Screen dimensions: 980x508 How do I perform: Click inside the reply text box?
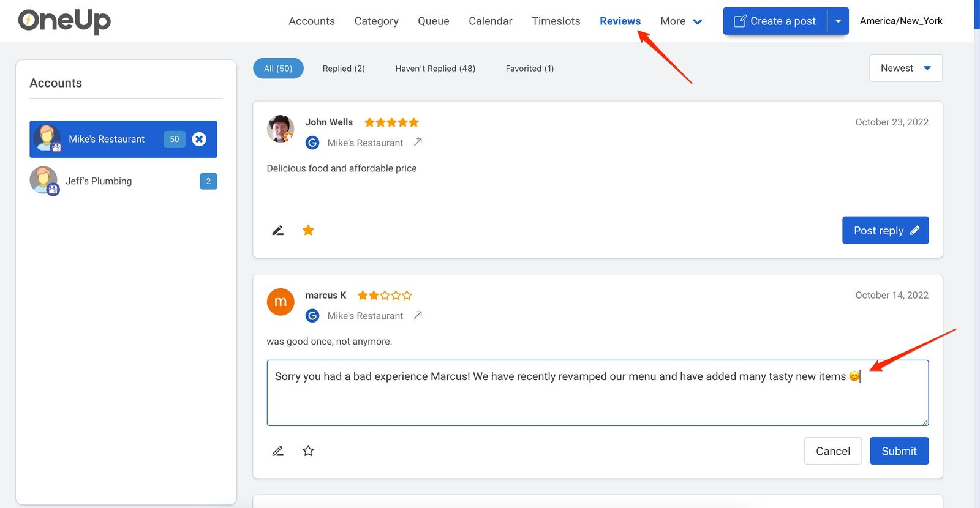click(597, 401)
